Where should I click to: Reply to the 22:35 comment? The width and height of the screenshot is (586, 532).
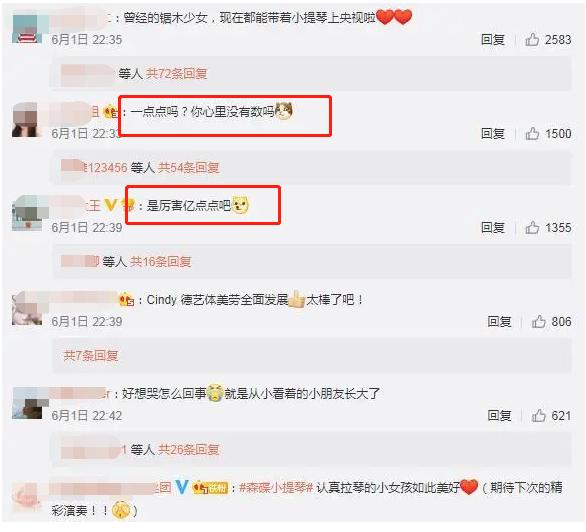click(x=493, y=40)
